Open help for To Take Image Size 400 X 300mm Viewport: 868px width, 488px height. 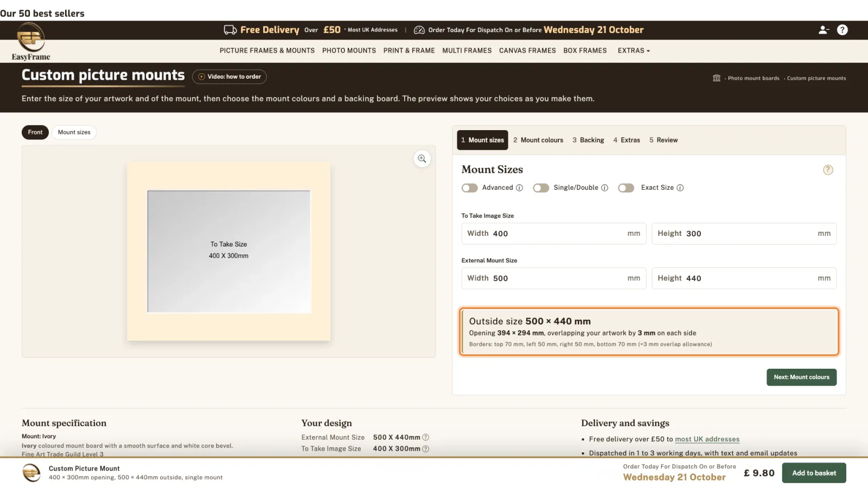[x=426, y=449]
